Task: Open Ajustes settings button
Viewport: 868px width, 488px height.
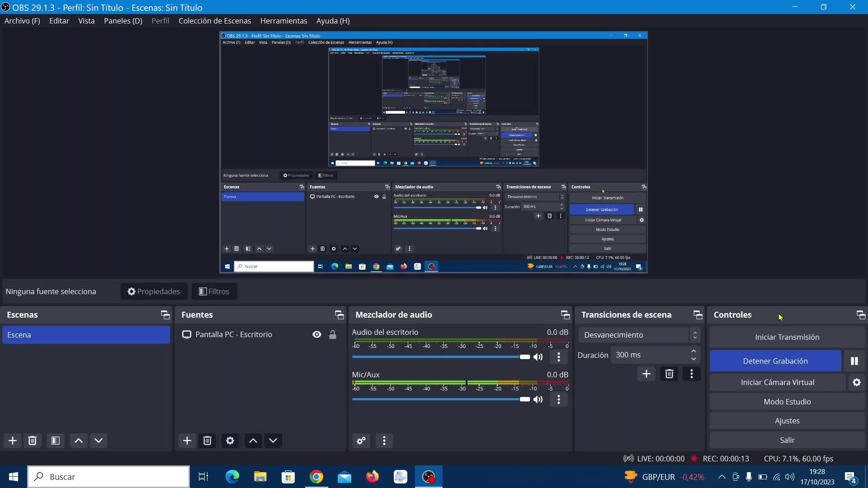Action: (787, 421)
